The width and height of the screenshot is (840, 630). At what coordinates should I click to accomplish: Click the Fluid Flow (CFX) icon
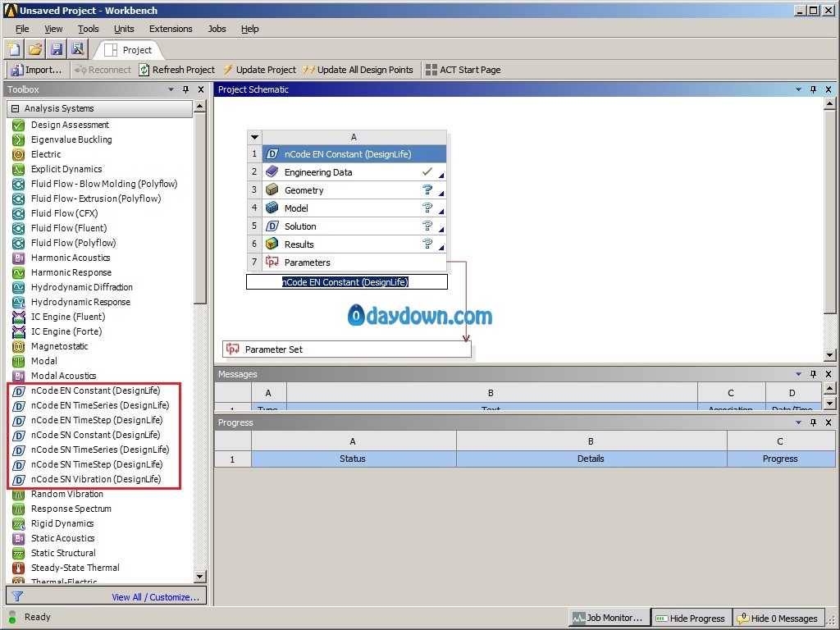pos(18,214)
